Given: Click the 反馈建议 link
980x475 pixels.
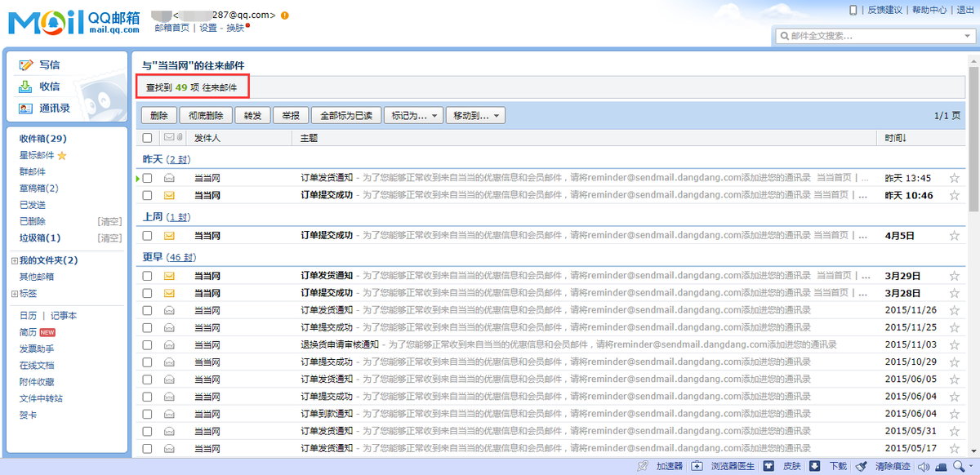Looking at the screenshot, I should [884, 11].
